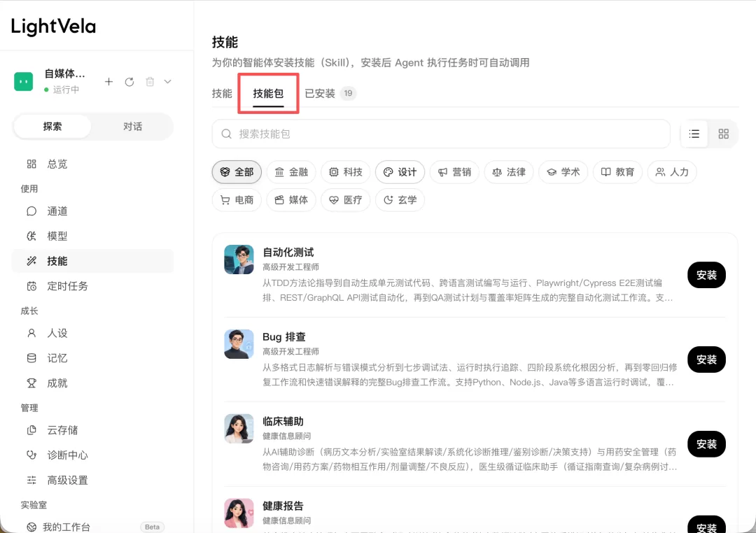
Task: Open the 临床辅助 title
Action: pyautogui.click(x=283, y=422)
